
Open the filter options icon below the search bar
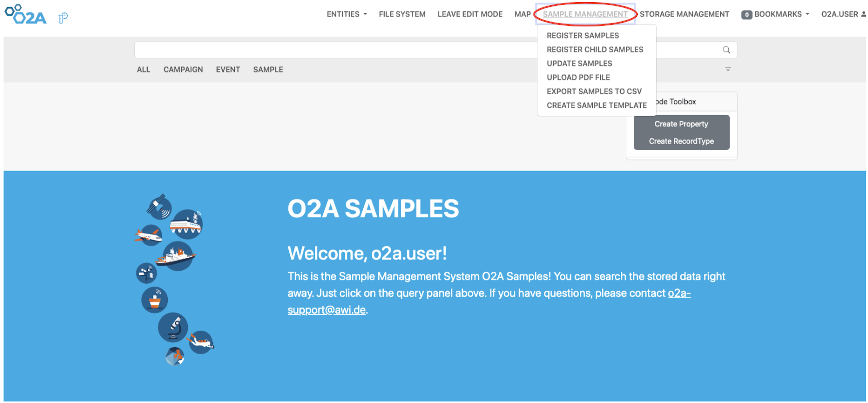728,69
